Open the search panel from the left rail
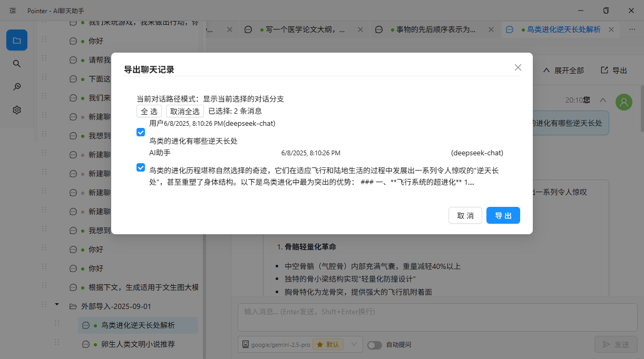 coord(17,64)
